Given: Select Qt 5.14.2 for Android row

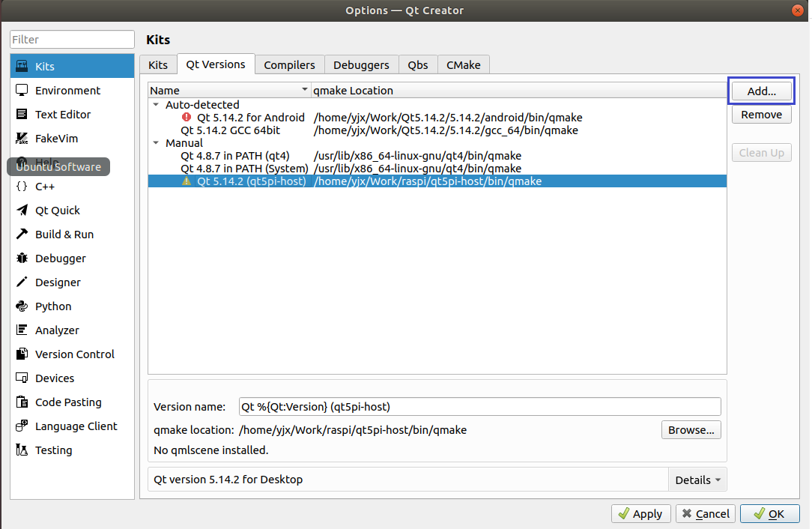Looking at the screenshot, I should point(437,117).
